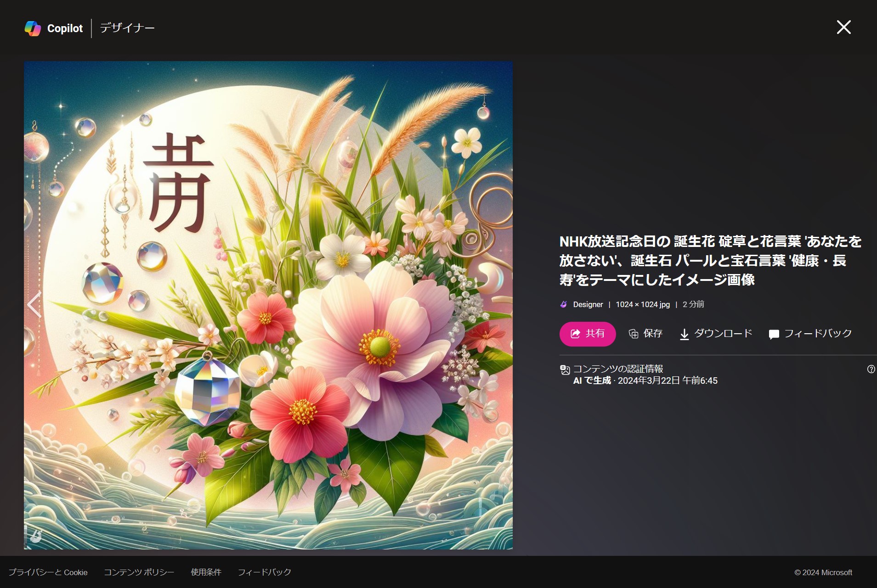Open コンテンツ ポリシー footer link

(x=139, y=572)
